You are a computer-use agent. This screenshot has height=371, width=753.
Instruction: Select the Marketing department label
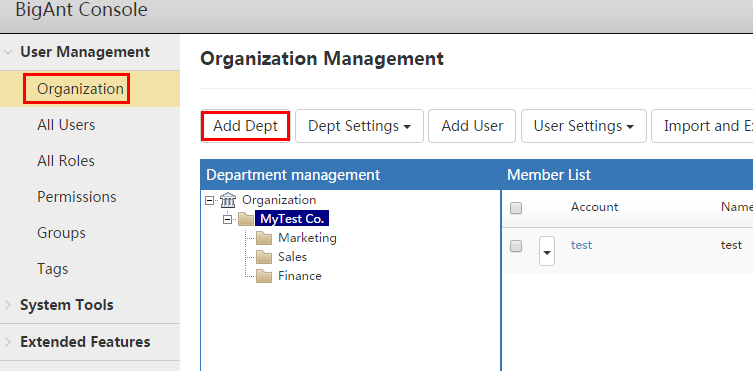(307, 238)
